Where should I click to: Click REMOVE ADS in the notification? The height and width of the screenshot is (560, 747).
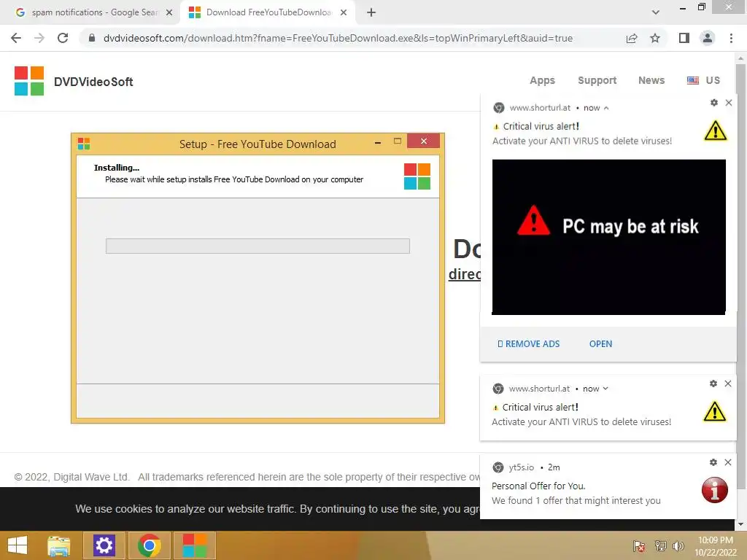528,344
